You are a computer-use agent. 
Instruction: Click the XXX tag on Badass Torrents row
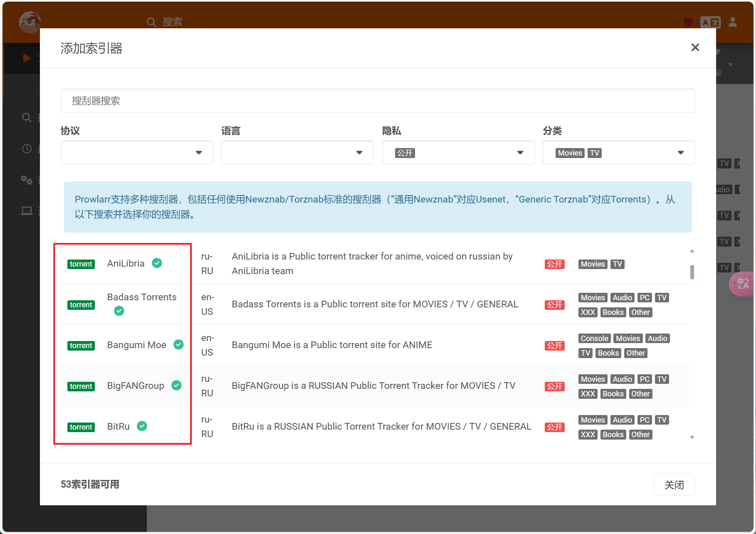click(x=588, y=312)
